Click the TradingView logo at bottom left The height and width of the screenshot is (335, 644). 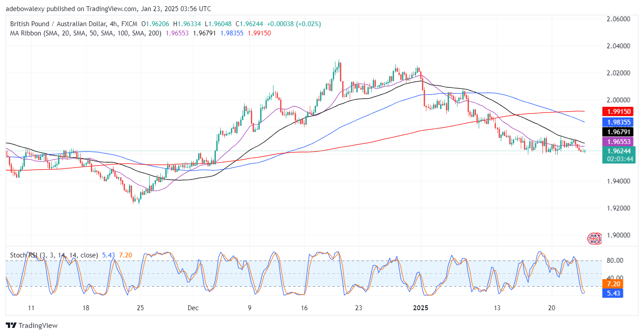pos(31,325)
